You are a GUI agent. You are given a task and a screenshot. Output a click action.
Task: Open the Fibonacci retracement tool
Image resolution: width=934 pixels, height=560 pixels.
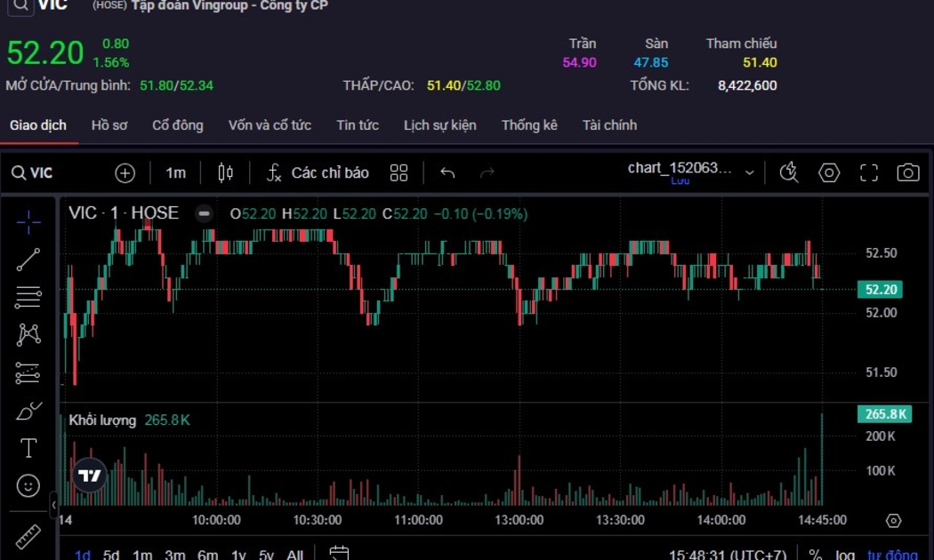[28, 297]
